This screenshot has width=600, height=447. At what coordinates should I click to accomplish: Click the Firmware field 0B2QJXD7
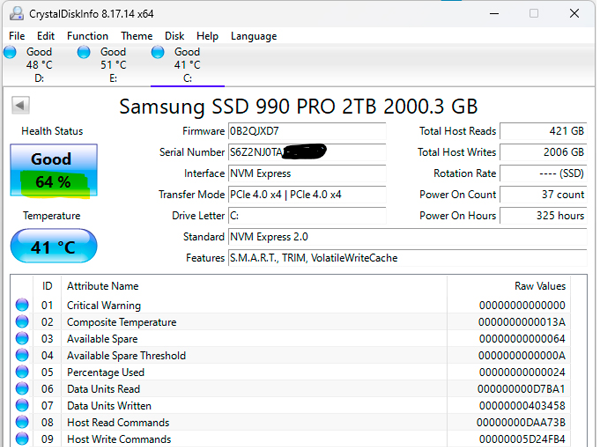(307, 131)
